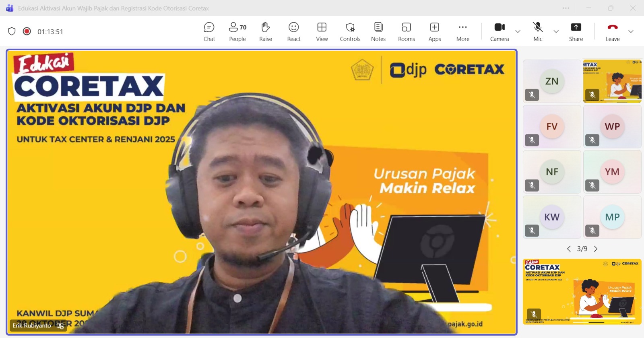Go to next participants page

[596, 249]
